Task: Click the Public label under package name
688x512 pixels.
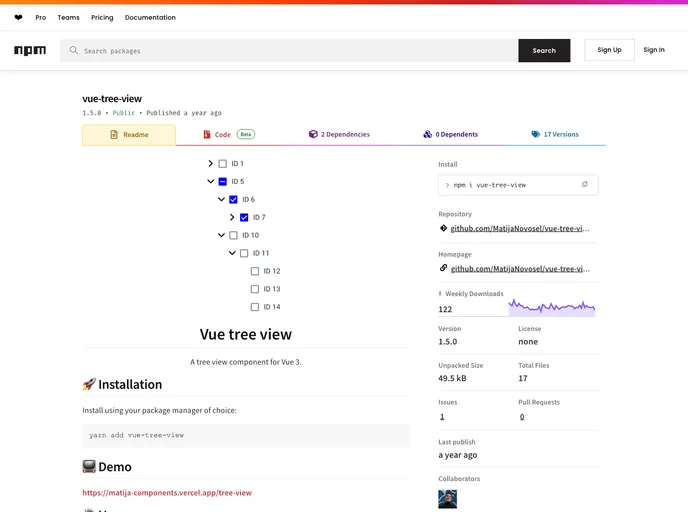Action: click(x=124, y=113)
